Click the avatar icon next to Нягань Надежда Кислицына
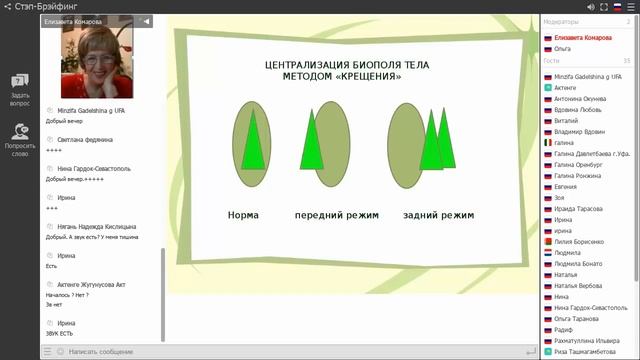 (50, 226)
